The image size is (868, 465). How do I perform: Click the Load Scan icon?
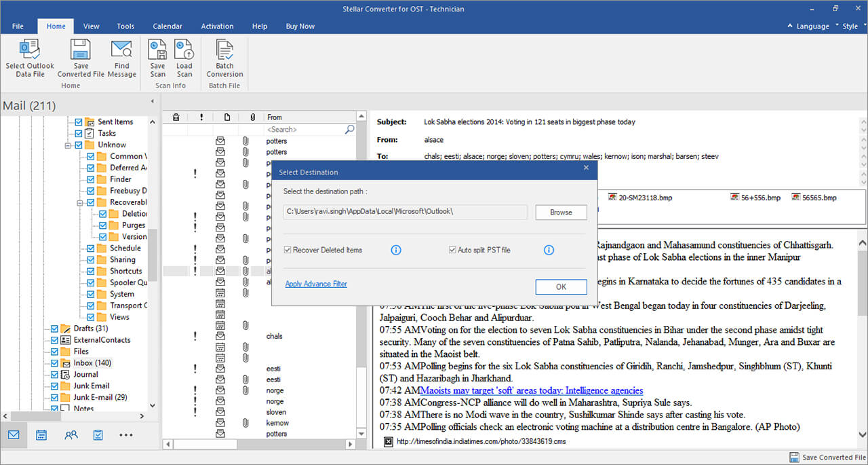pyautogui.click(x=184, y=50)
